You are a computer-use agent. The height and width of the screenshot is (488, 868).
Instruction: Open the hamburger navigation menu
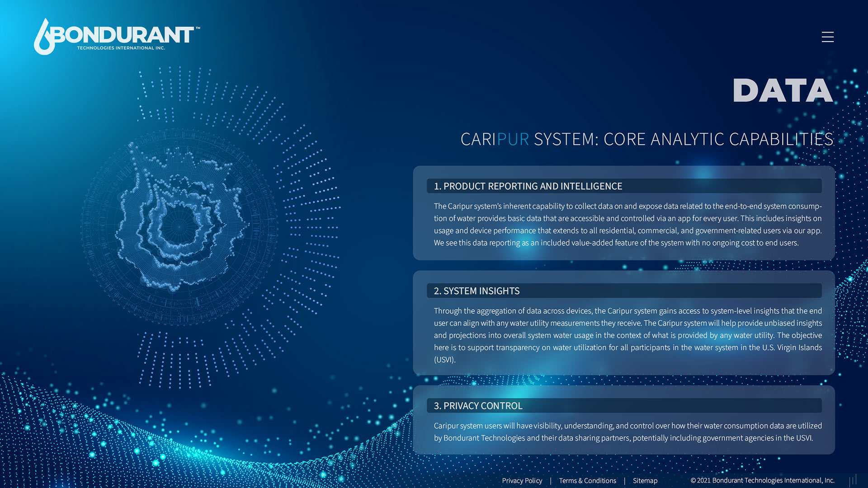827,37
